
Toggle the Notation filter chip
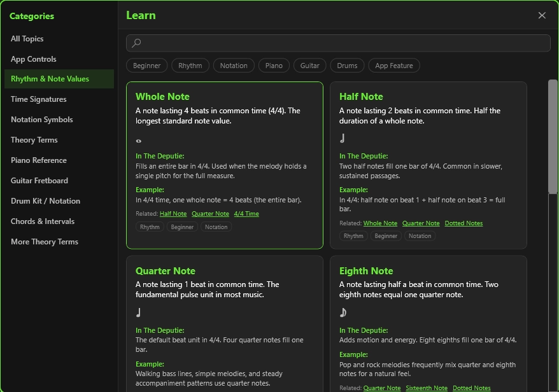coord(234,66)
